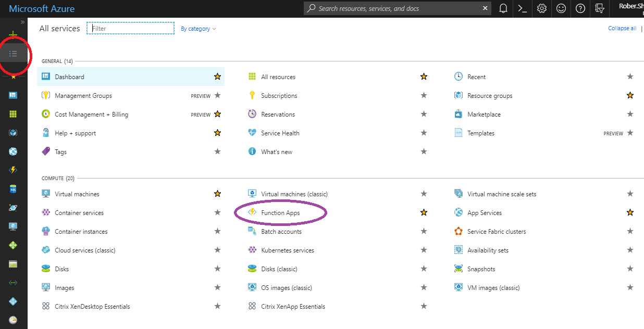Click the SQL databases icon in sidebar
644x329 pixels.
pyautogui.click(x=14, y=189)
